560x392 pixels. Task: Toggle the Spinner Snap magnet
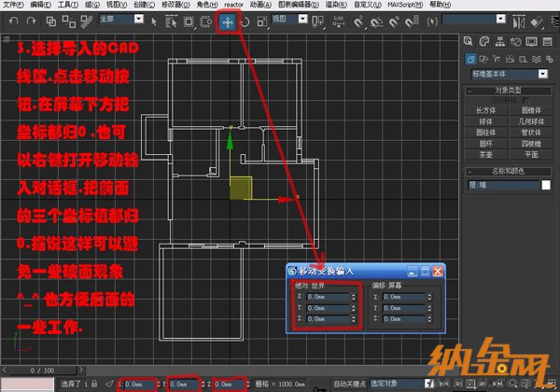coord(412,22)
